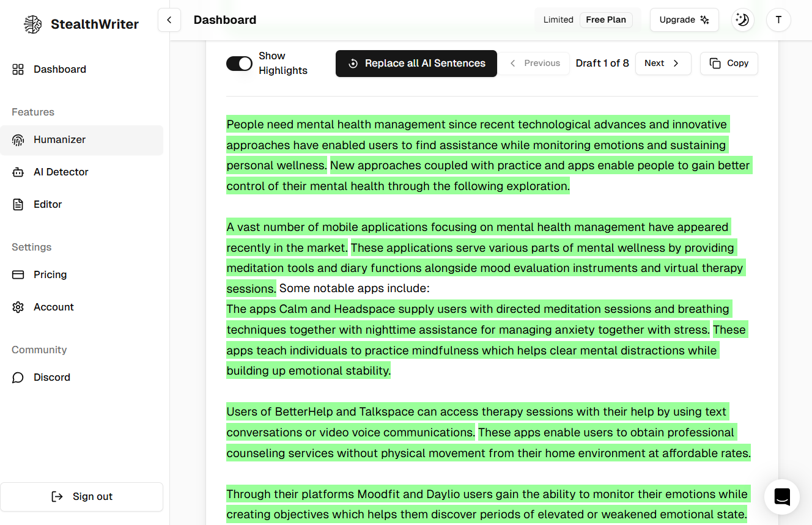Open the Dashboard sidebar item
812x525 pixels.
82,69
